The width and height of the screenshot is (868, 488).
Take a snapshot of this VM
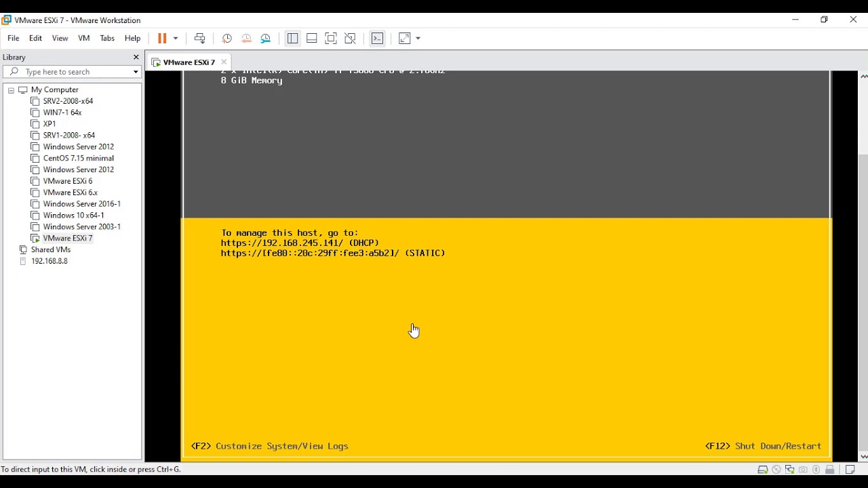coord(227,39)
